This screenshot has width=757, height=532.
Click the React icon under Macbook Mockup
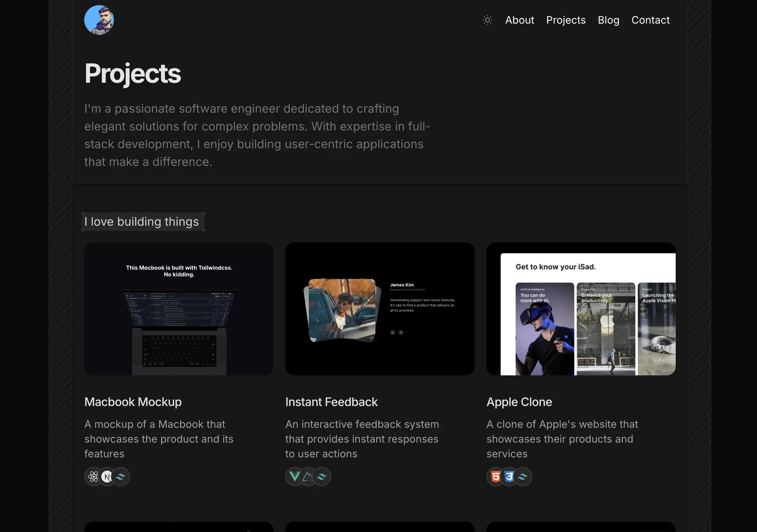94,477
